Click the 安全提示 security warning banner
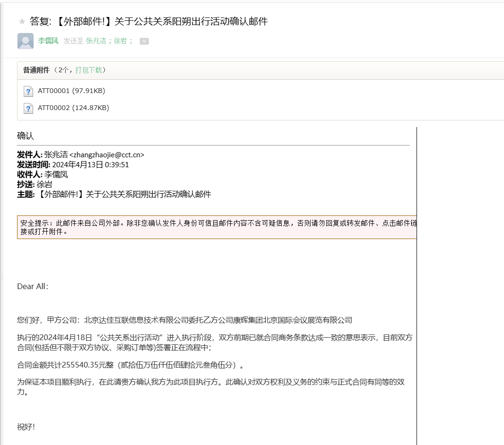Viewport: 504px width, 445px height. pyautogui.click(x=217, y=227)
